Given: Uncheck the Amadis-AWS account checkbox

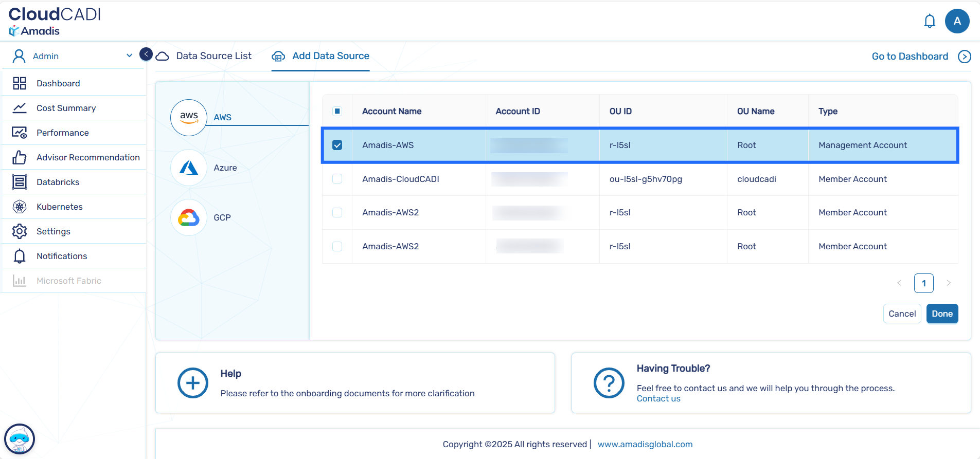Looking at the screenshot, I should 337,145.
